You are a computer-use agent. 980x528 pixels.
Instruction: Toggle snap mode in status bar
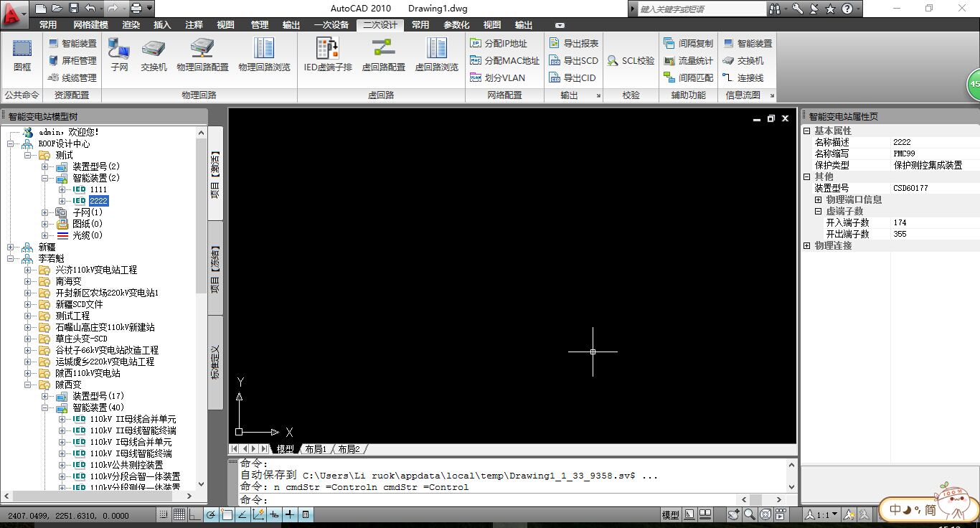pos(164,514)
